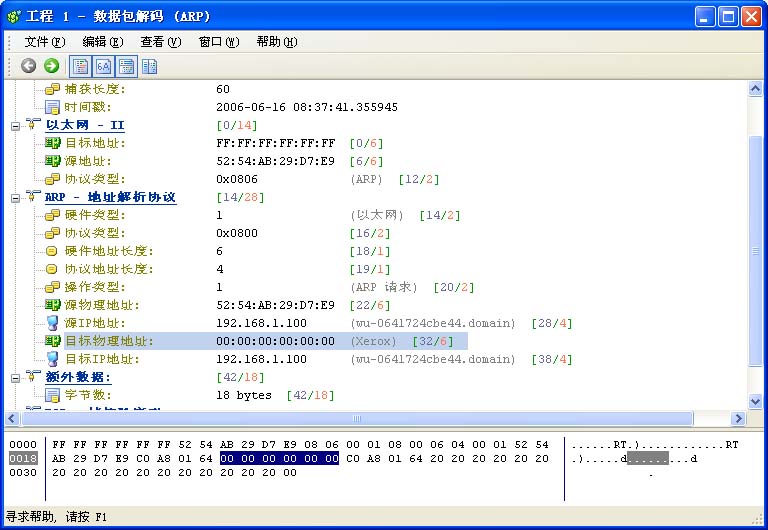Image resolution: width=768 pixels, height=530 pixels.
Task: Click the NIC icon beside 源物理地址
Action: 53,305
